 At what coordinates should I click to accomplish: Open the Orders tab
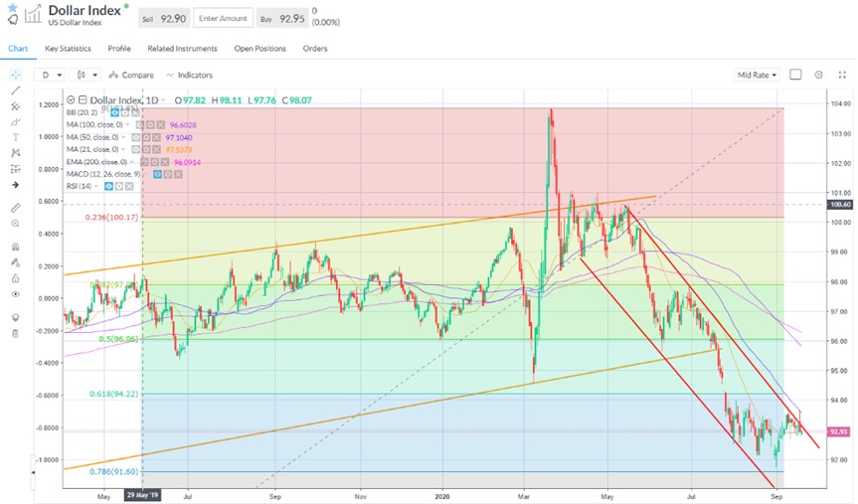point(315,48)
